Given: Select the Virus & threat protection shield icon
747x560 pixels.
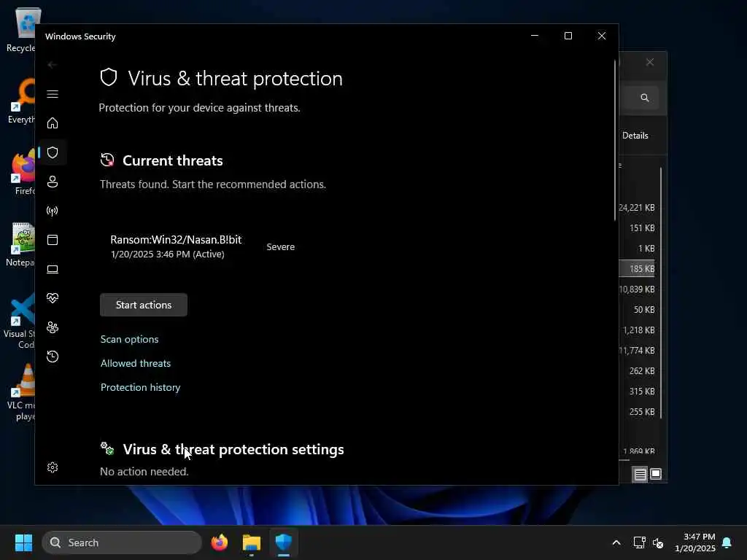Looking at the screenshot, I should 53,152.
